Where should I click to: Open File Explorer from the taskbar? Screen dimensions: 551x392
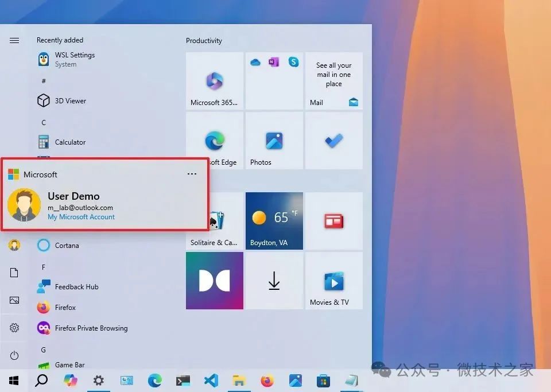pyautogui.click(x=239, y=381)
